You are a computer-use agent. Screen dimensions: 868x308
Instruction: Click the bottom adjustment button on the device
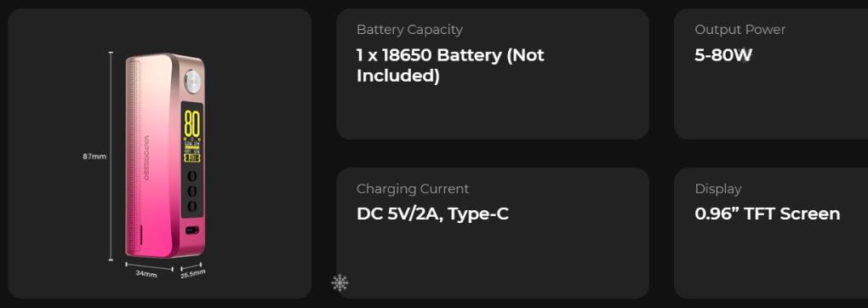(x=192, y=206)
